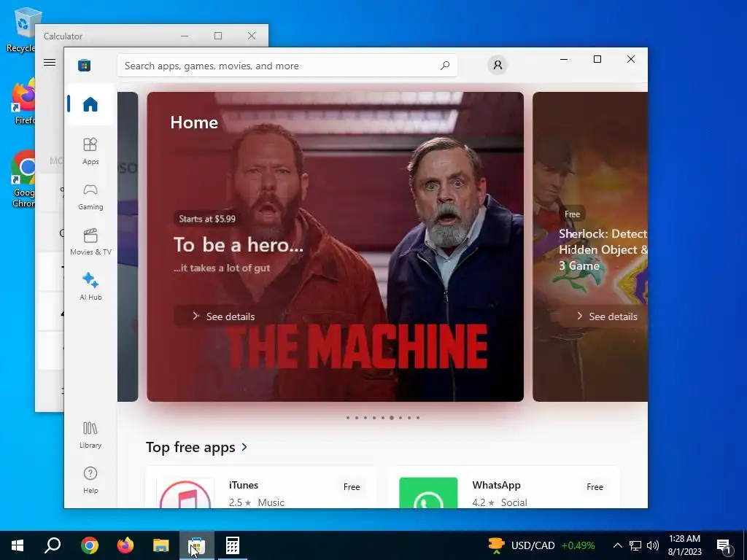Image resolution: width=747 pixels, height=560 pixels.
Task: Open Movies & TV section
Action: coord(90,242)
